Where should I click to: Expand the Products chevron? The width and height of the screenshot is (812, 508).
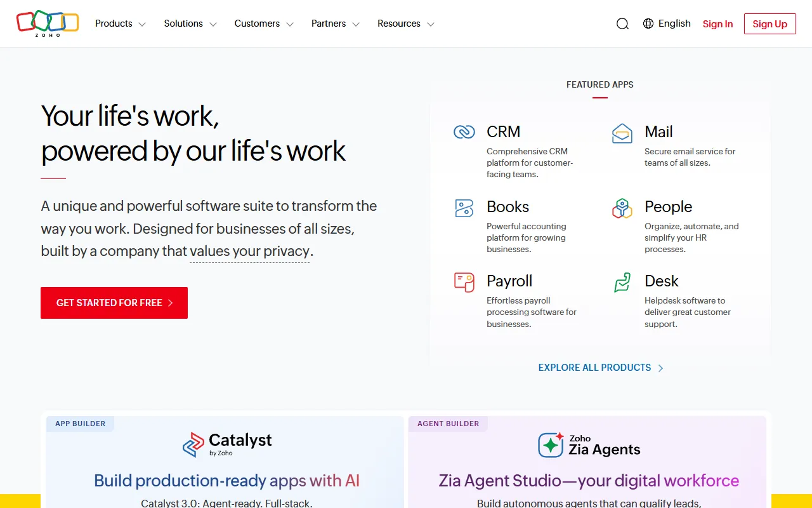142,25
